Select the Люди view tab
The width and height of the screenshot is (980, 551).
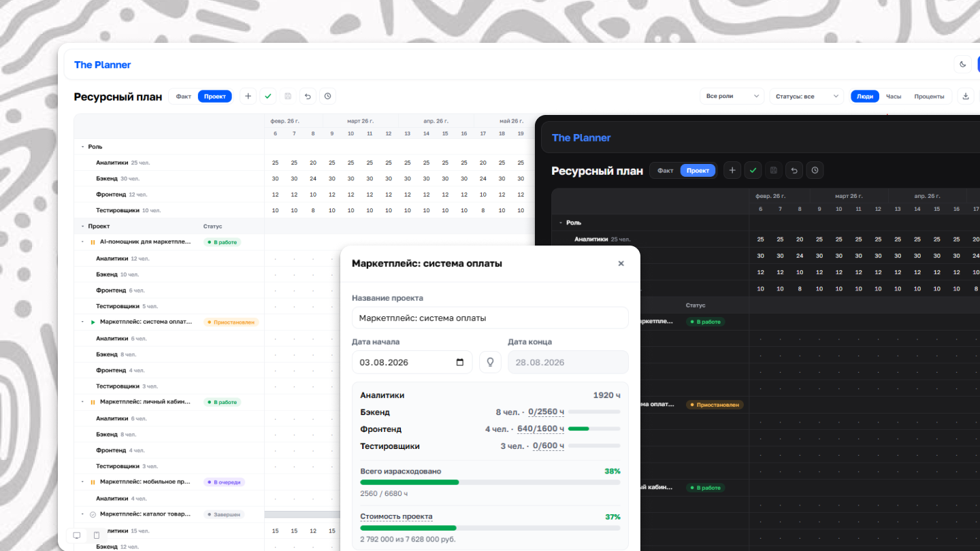pos(865,97)
